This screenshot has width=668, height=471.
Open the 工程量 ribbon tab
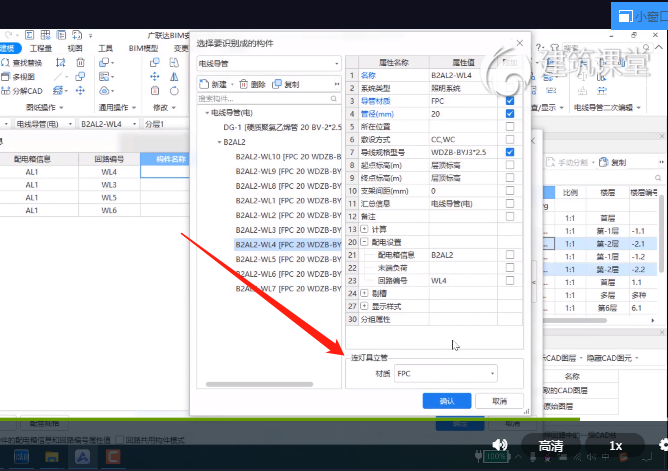[x=40, y=48]
